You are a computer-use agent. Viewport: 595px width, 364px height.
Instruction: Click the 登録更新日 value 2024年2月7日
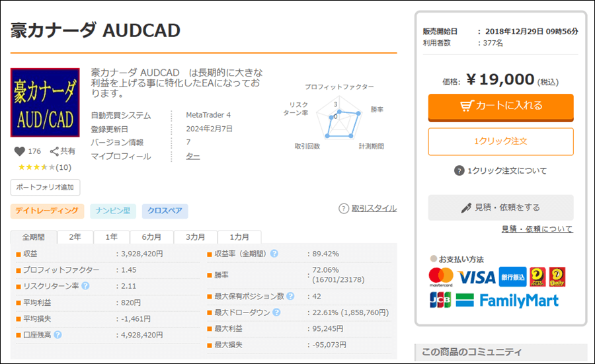pos(209,129)
